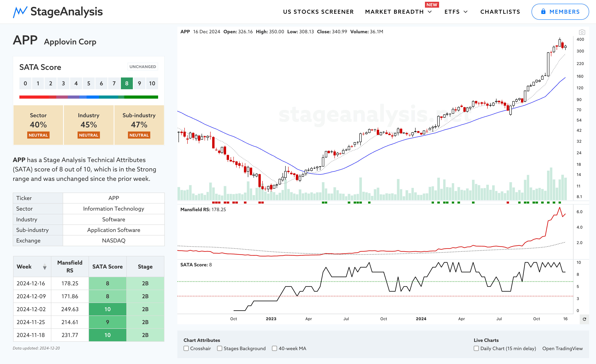Click the StageAnalysis logo icon
The image size is (596, 364).
20,12
